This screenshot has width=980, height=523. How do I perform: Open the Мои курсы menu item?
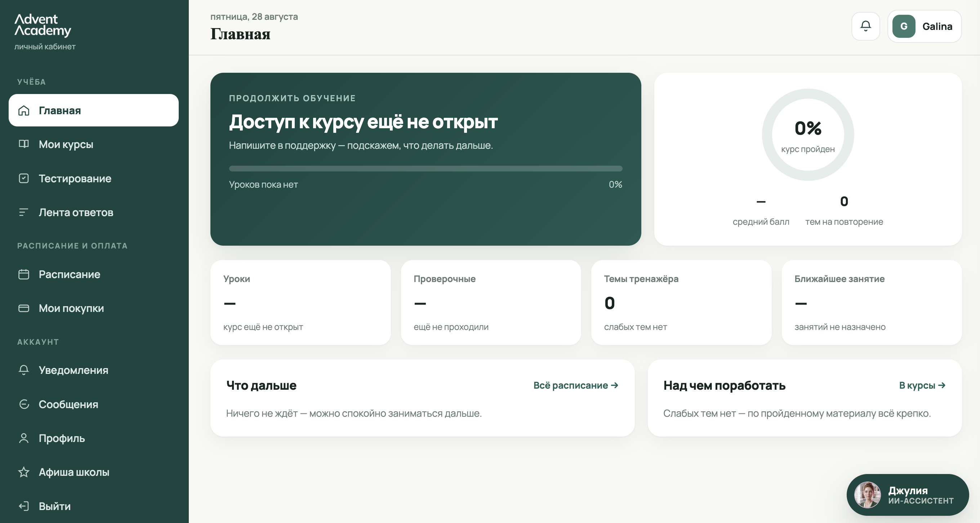pos(94,144)
